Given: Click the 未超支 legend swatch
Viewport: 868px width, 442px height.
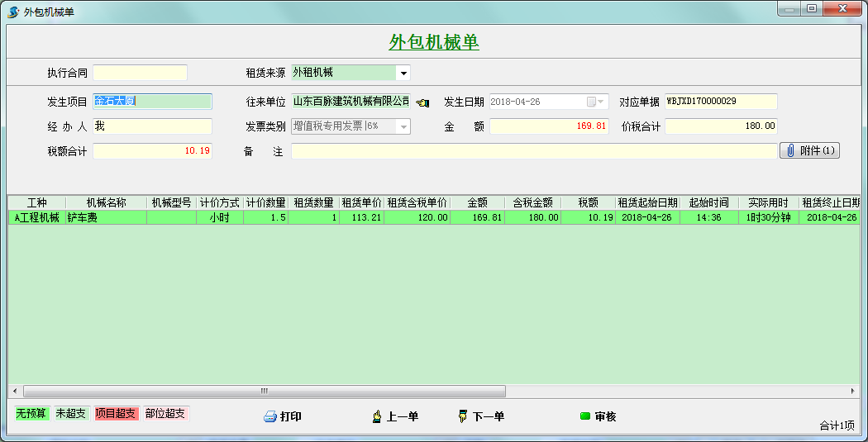Looking at the screenshot, I should click(x=71, y=413).
